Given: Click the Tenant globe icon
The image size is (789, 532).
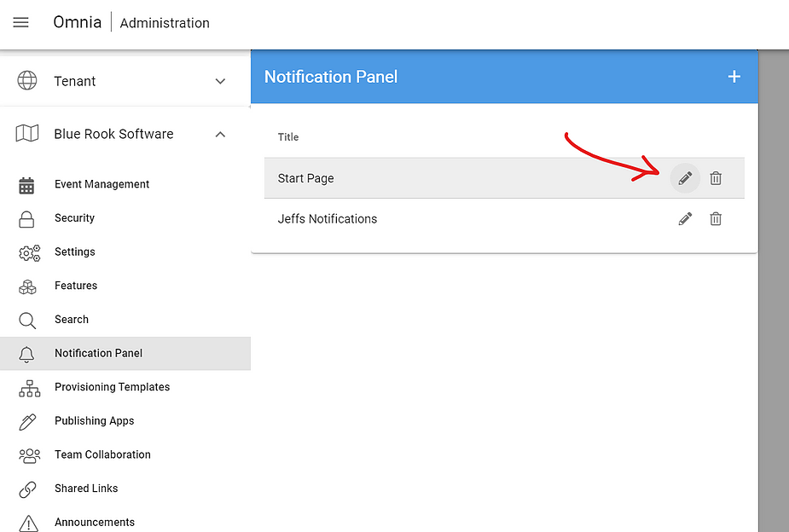Looking at the screenshot, I should click(27, 80).
